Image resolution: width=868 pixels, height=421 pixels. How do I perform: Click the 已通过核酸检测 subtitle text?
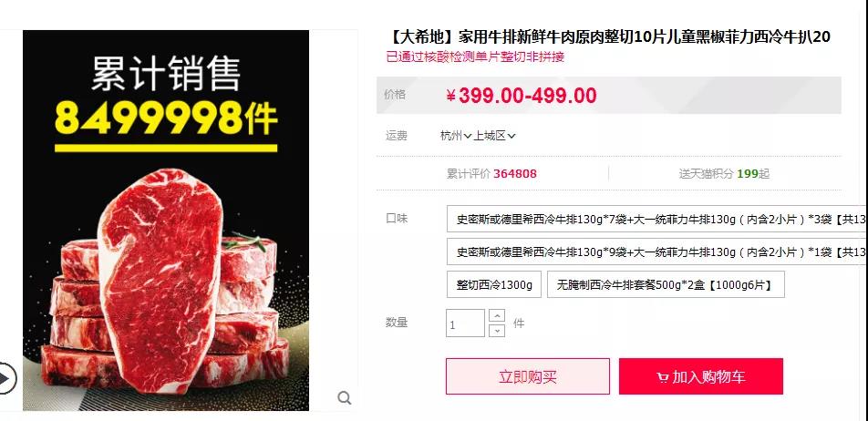pyautogui.click(x=476, y=56)
